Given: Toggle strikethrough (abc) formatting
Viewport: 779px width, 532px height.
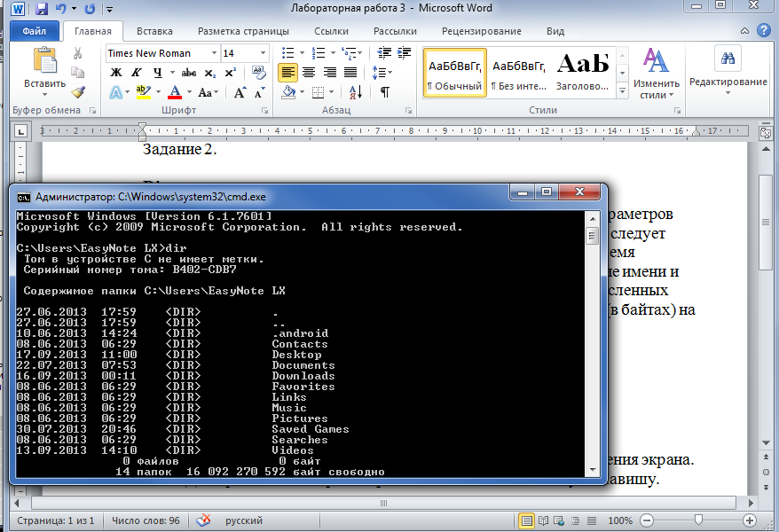Looking at the screenshot, I should [189, 73].
